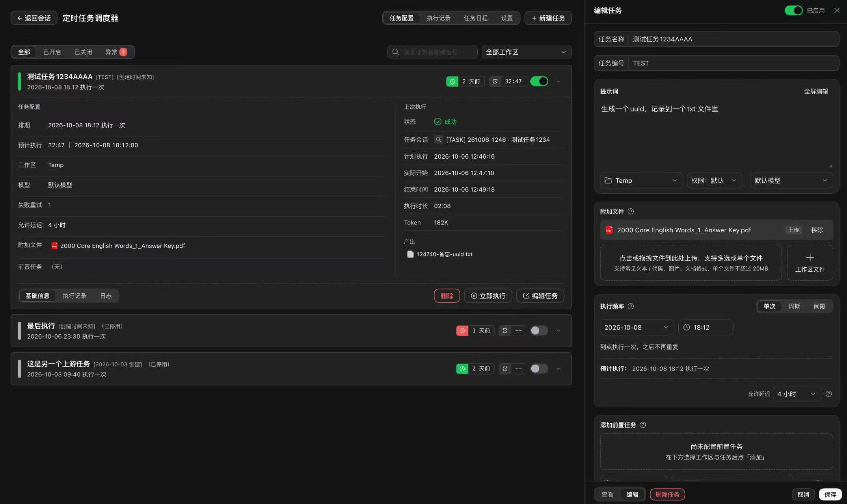Viewport: 847px width, 504px height.
Task: Select 单次 execution frequency
Action: pos(769,306)
